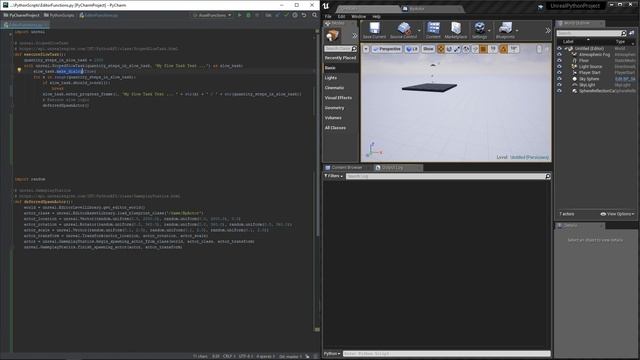Toggle visibility of SkyLight actor
640x360 pixels.
click(559, 85)
